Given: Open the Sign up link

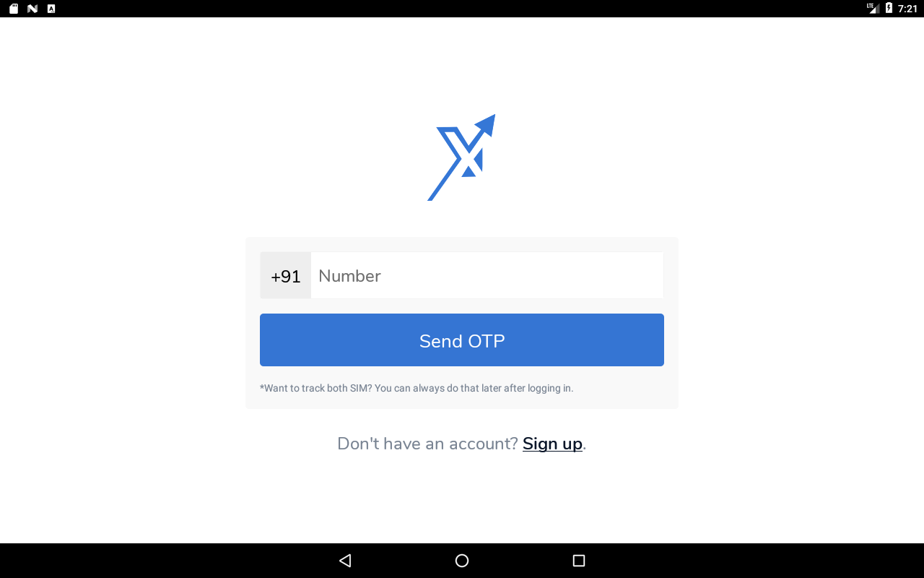Looking at the screenshot, I should coord(552,444).
